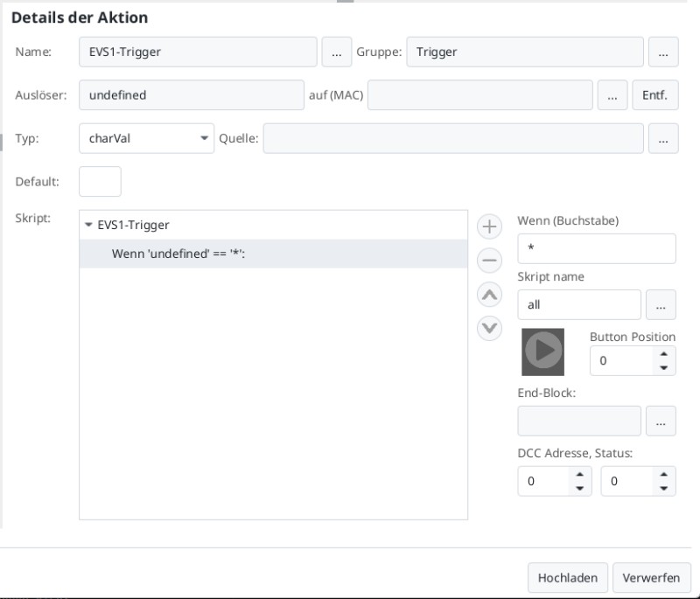Increase the Button Position value
Screen dimensions: 700x599
point(664,354)
